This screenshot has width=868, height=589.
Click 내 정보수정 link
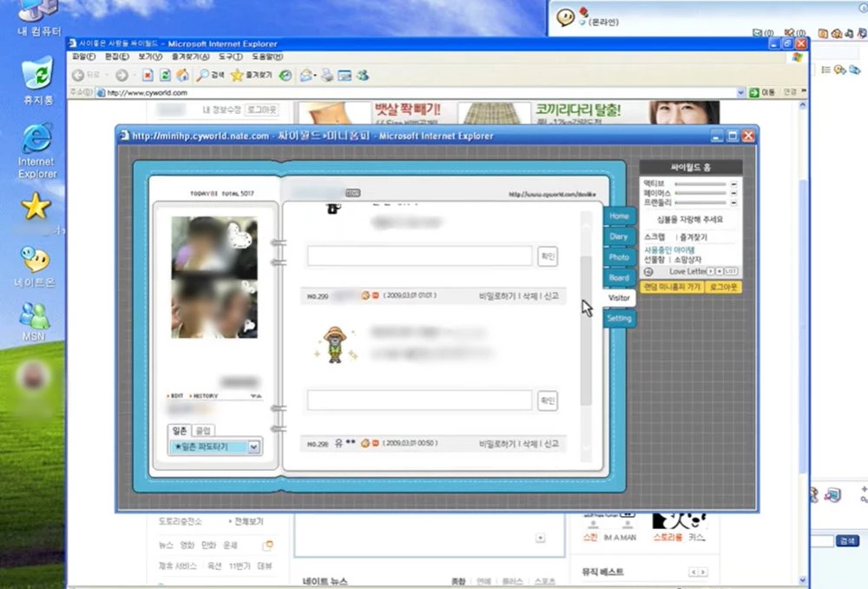pos(221,109)
